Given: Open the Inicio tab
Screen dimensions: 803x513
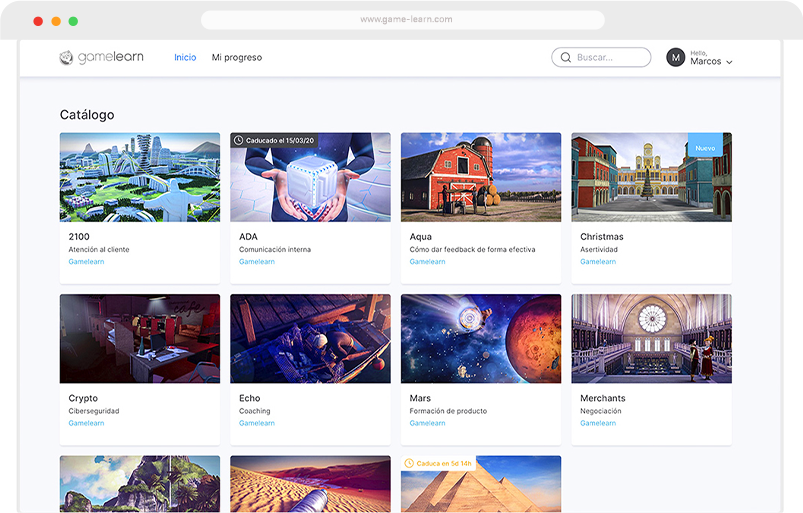Looking at the screenshot, I should click(185, 57).
